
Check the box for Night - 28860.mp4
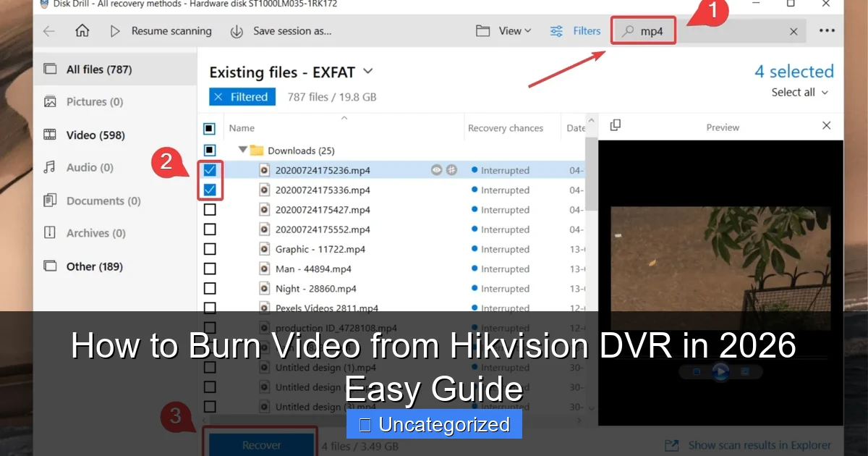click(x=210, y=287)
